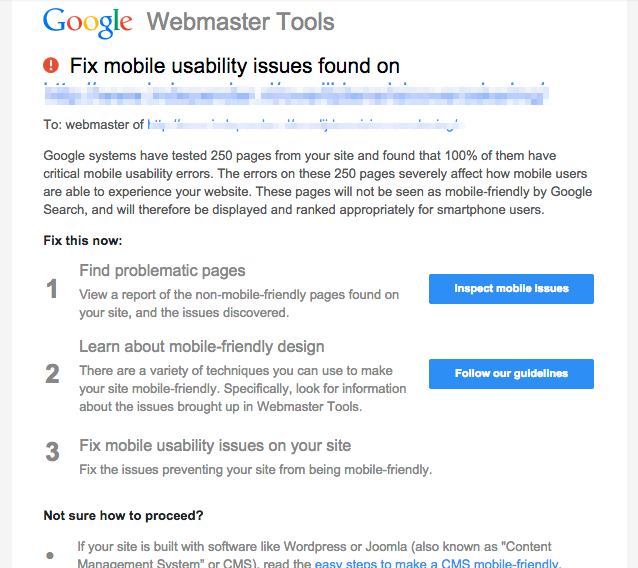
Task: Click the red alert exclamation icon
Action: pyautogui.click(x=52, y=66)
